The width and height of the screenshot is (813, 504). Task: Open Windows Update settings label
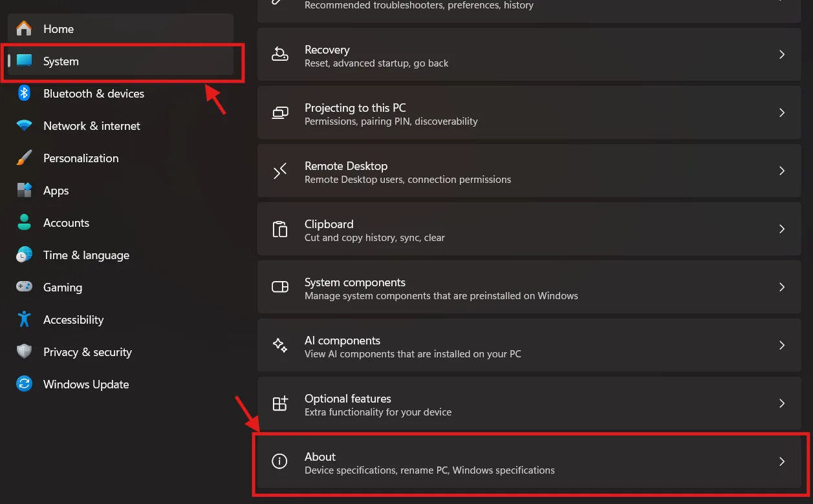click(x=86, y=384)
